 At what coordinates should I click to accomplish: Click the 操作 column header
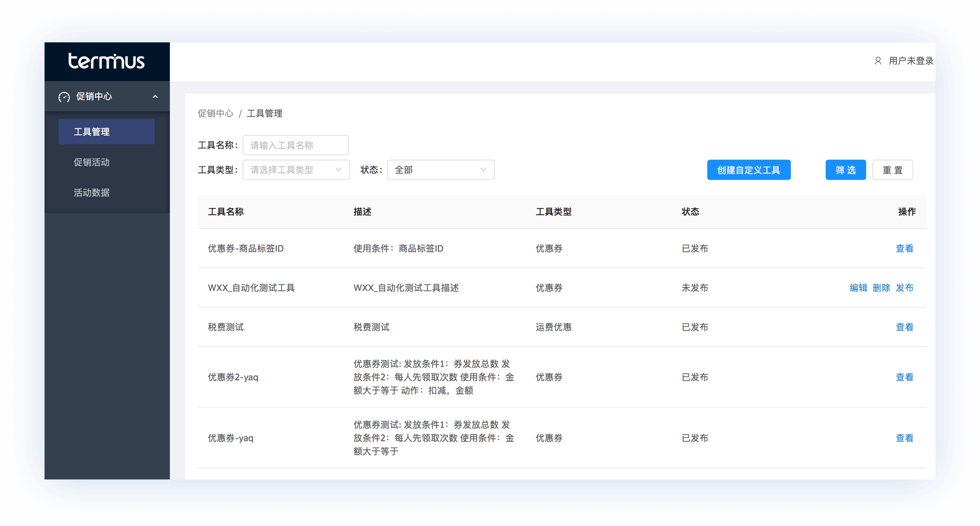907,212
